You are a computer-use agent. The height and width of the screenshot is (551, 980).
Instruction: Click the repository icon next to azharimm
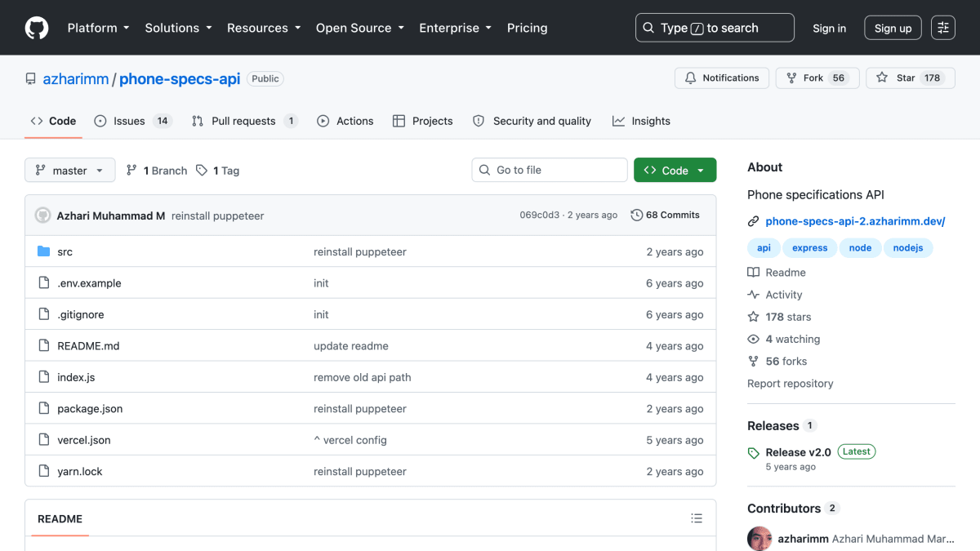click(x=31, y=79)
